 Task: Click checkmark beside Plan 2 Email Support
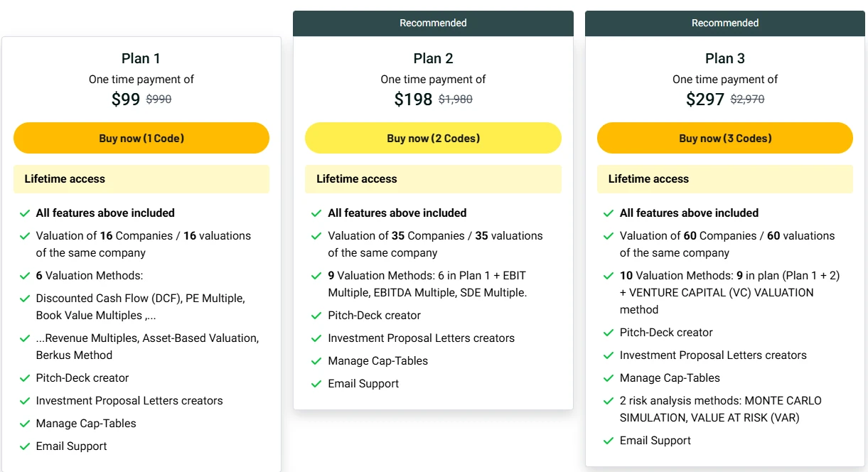[316, 384]
